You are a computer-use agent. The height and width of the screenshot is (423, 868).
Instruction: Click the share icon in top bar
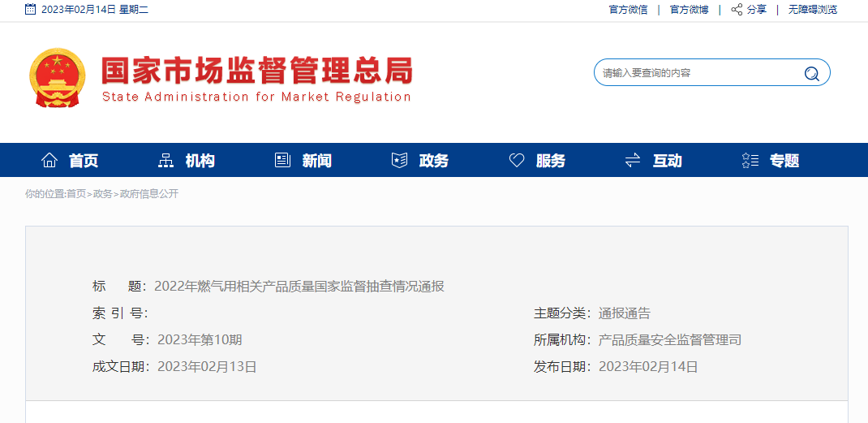point(737,10)
